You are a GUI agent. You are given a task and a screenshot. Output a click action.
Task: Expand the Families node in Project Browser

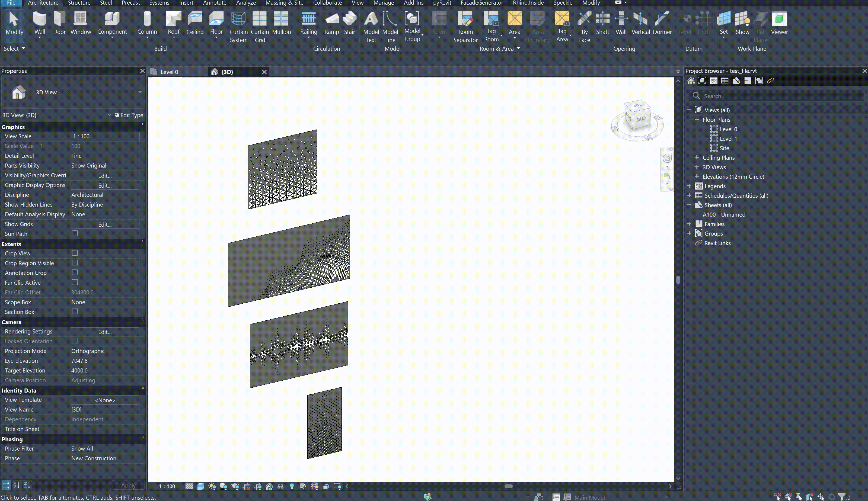click(689, 224)
